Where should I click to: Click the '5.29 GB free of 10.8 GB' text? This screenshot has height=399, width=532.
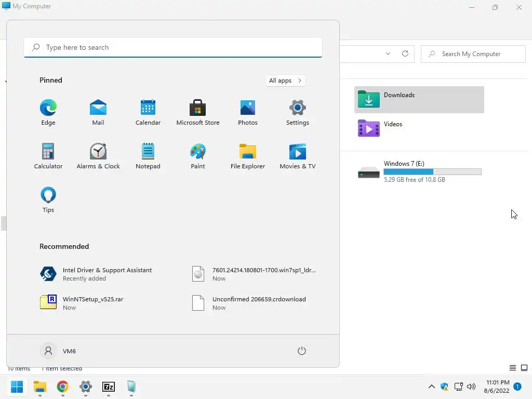414,180
